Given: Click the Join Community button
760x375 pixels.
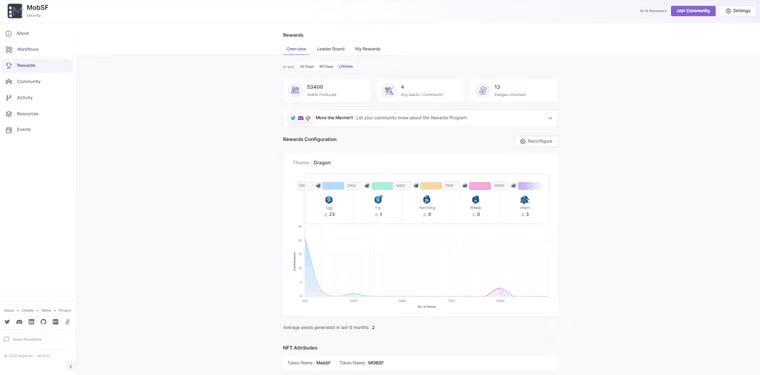Looking at the screenshot, I should pos(693,11).
